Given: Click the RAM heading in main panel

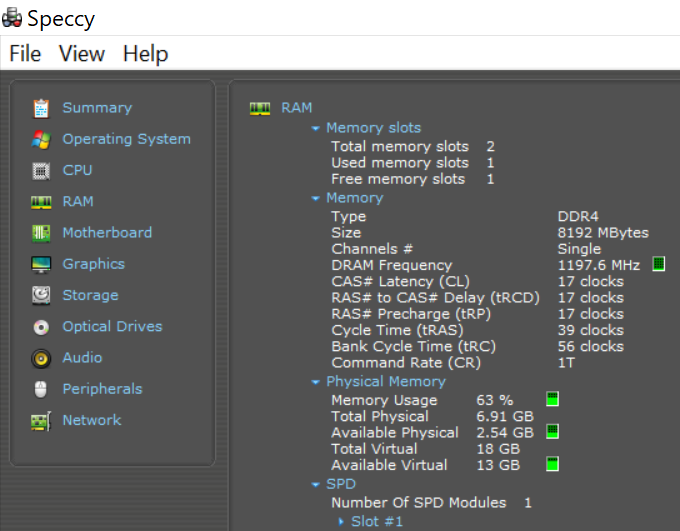Looking at the screenshot, I should click(297, 108).
